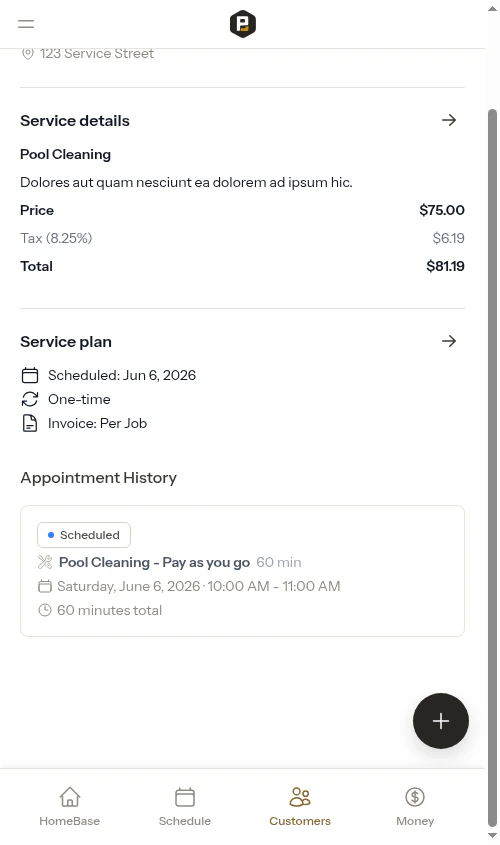500x845 pixels.
Task: Click the clock icon by 60 minutes total
Action: [45, 610]
